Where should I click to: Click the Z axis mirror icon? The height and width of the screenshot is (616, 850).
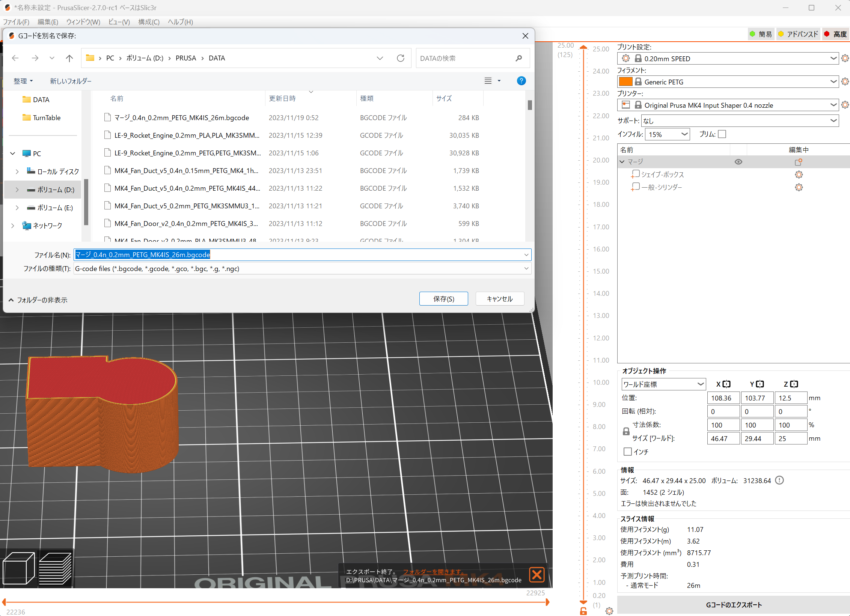[794, 384]
